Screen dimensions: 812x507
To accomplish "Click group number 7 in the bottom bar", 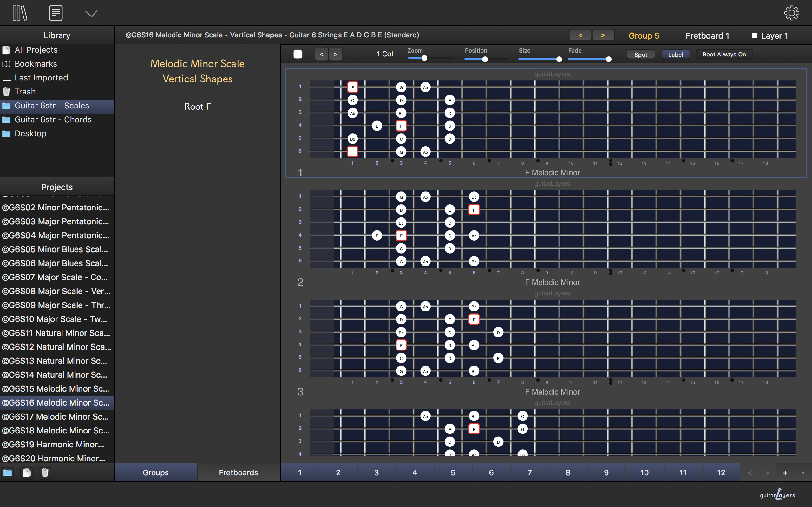I will pos(529,472).
